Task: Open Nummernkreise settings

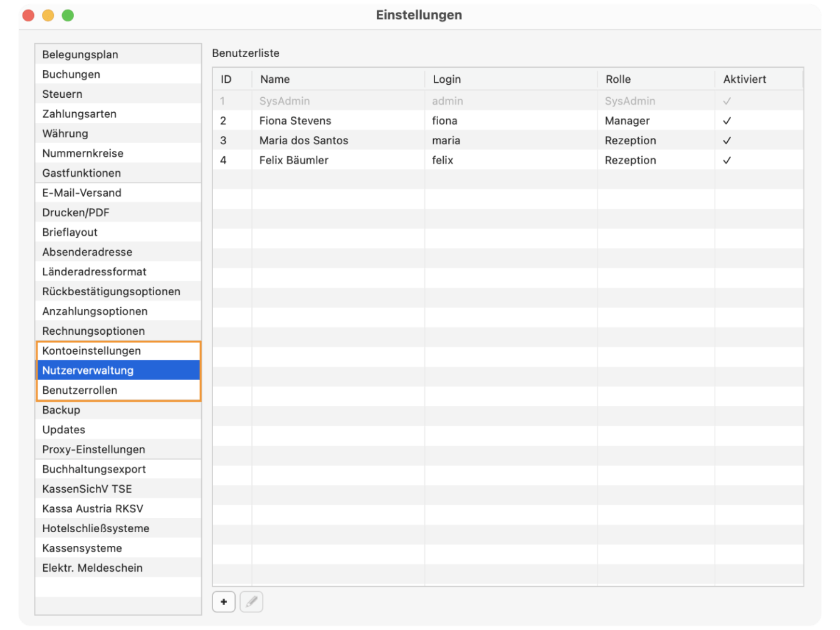Action: click(x=118, y=153)
